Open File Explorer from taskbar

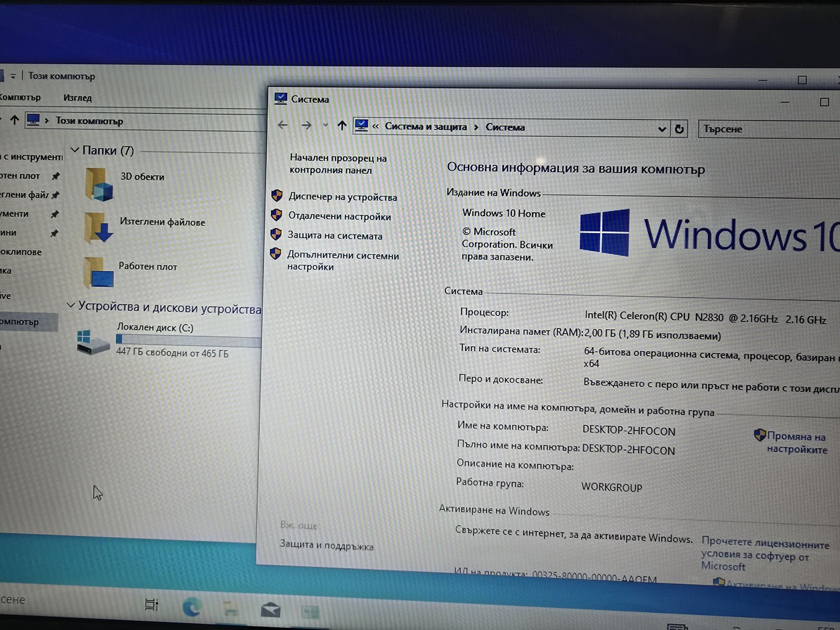pyautogui.click(x=230, y=609)
